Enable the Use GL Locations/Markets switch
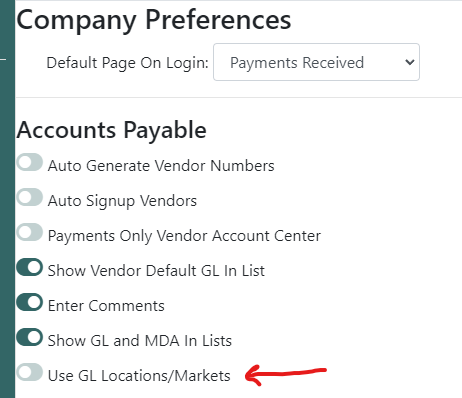The width and height of the screenshot is (462, 398). pos(30,372)
